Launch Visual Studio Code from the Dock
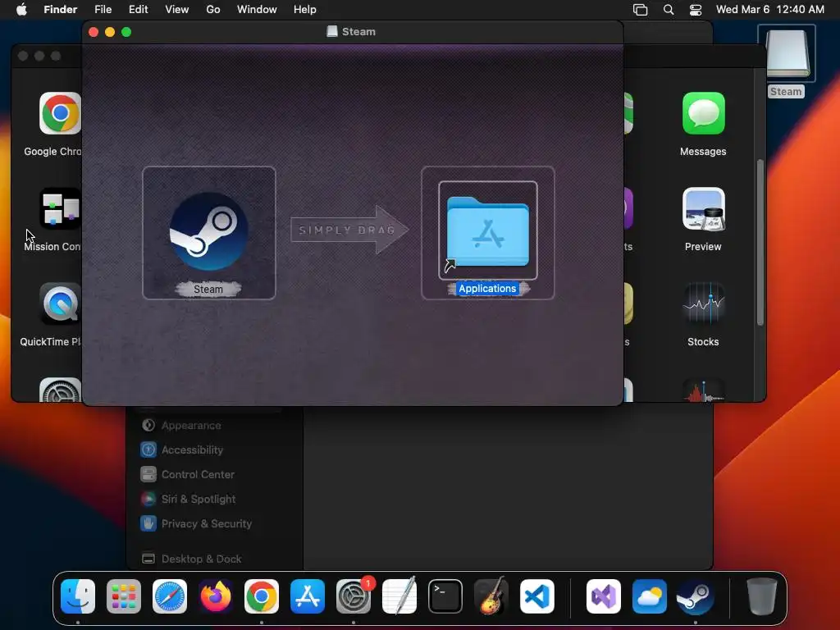The width and height of the screenshot is (840, 630). pyautogui.click(x=536, y=596)
